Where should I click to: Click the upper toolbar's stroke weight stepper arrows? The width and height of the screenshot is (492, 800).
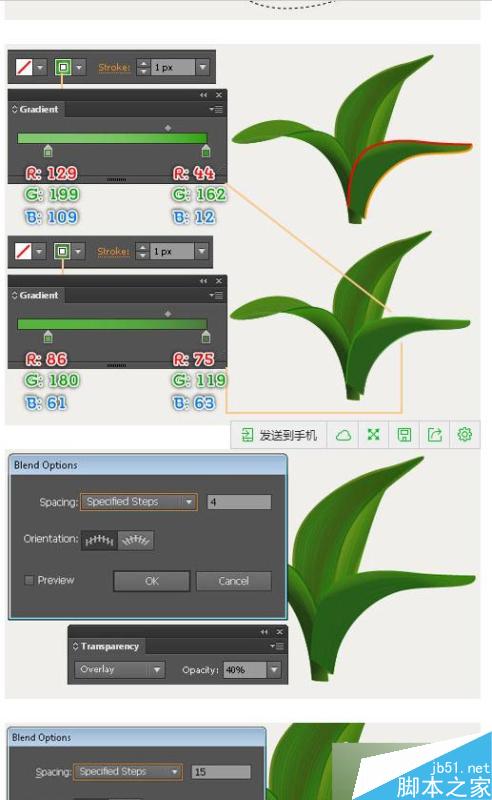coord(144,67)
